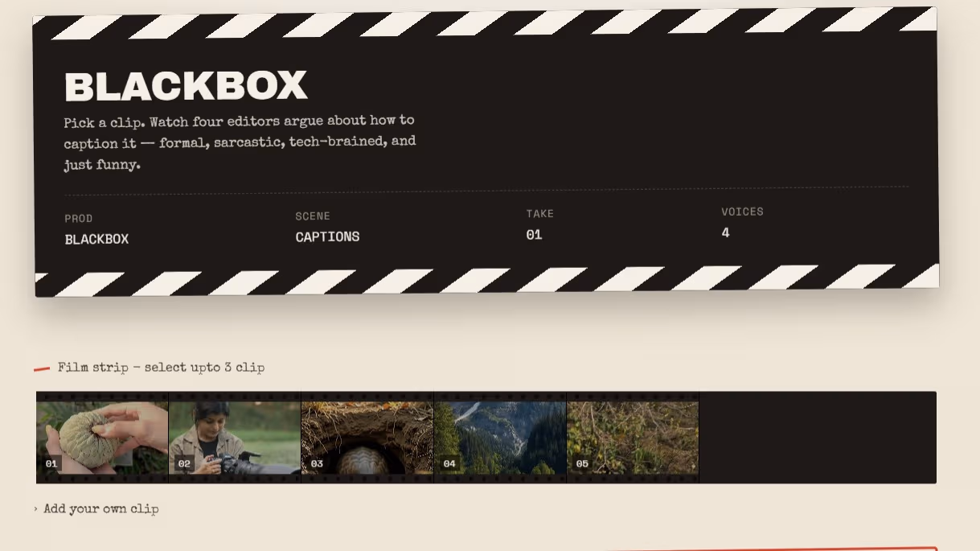Select clip 01 with hands holding pangolin
The width and height of the screenshot is (980, 551).
pyautogui.click(x=102, y=437)
